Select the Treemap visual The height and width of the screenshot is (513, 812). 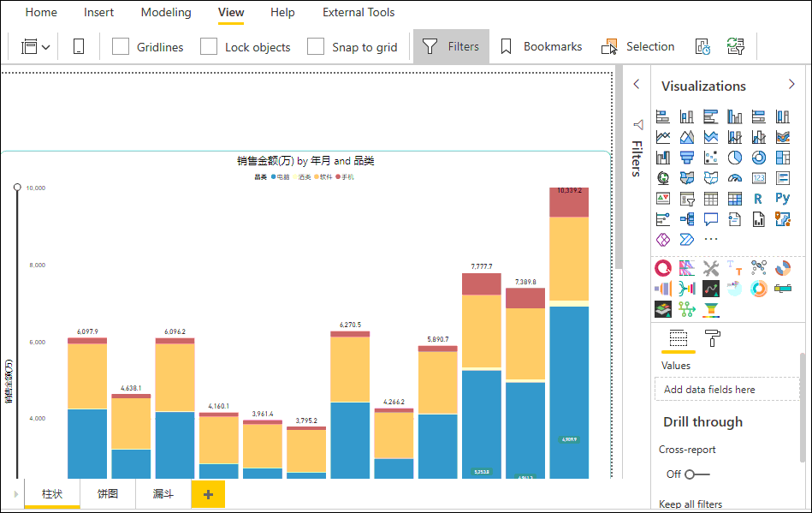[x=783, y=157]
